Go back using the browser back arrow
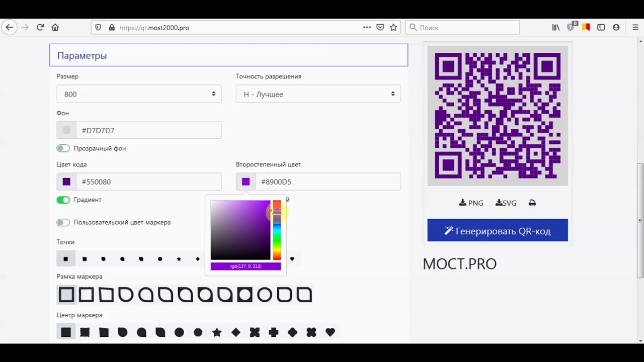The width and height of the screenshot is (644, 362). pyautogui.click(x=9, y=28)
